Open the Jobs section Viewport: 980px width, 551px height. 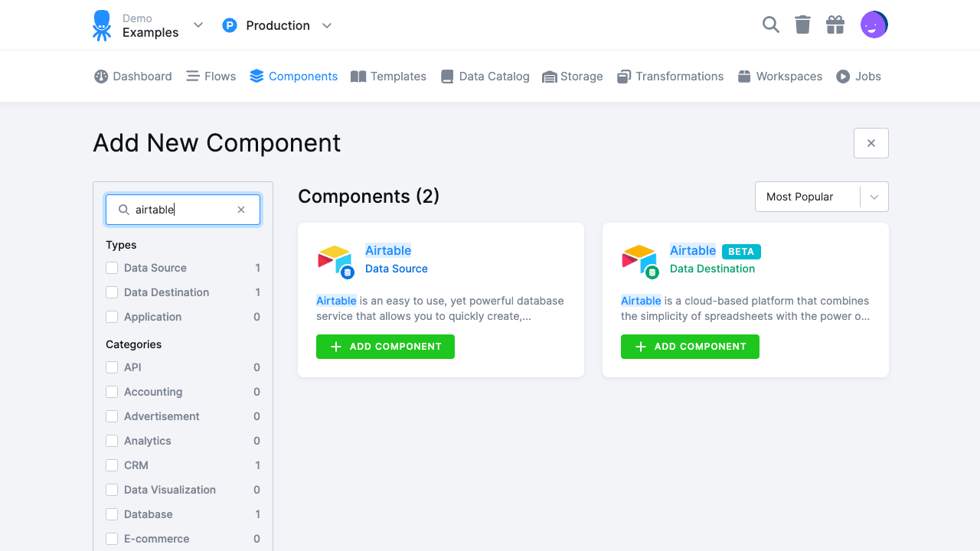(x=858, y=76)
